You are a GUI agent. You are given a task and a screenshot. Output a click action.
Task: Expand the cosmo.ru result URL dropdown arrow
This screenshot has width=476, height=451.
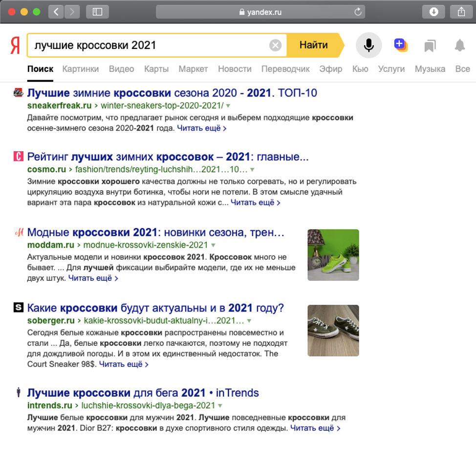pos(252,170)
